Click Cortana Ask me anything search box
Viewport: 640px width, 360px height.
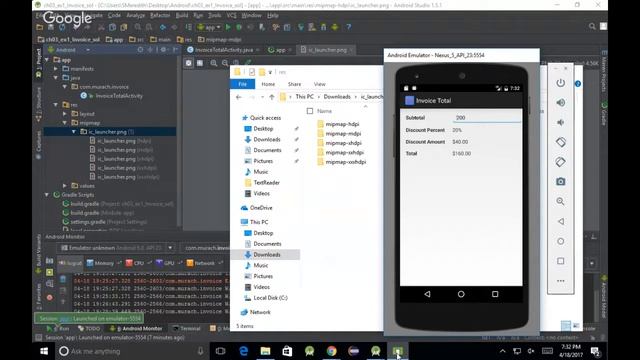tap(131, 351)
